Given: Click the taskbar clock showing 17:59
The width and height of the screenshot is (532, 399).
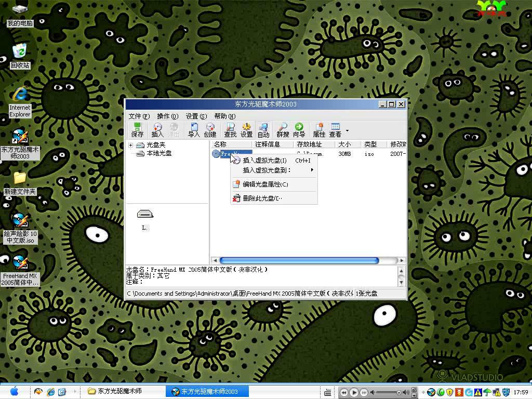Looking at the screenshot, I should (x=521, y=393).
